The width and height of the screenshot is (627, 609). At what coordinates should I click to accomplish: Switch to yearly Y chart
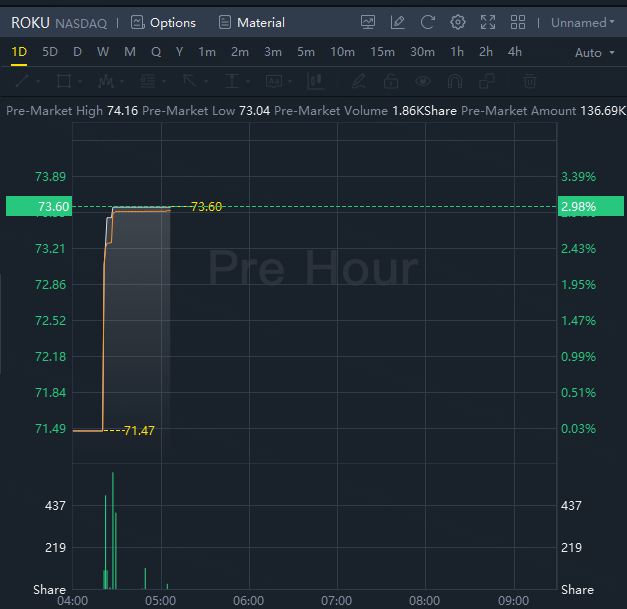[x=180, y=52]
